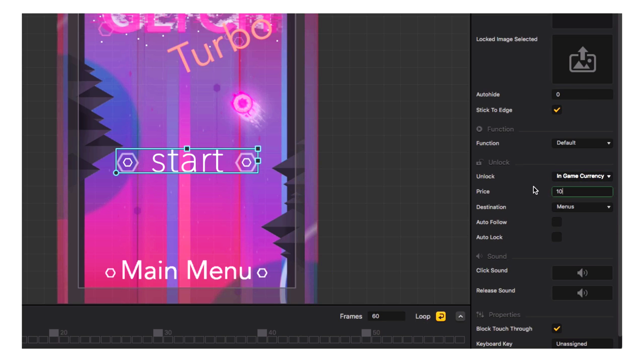Click the Release Sound speaker icon
This screenshot has height=362, width=644.
(x=582, y=293)
